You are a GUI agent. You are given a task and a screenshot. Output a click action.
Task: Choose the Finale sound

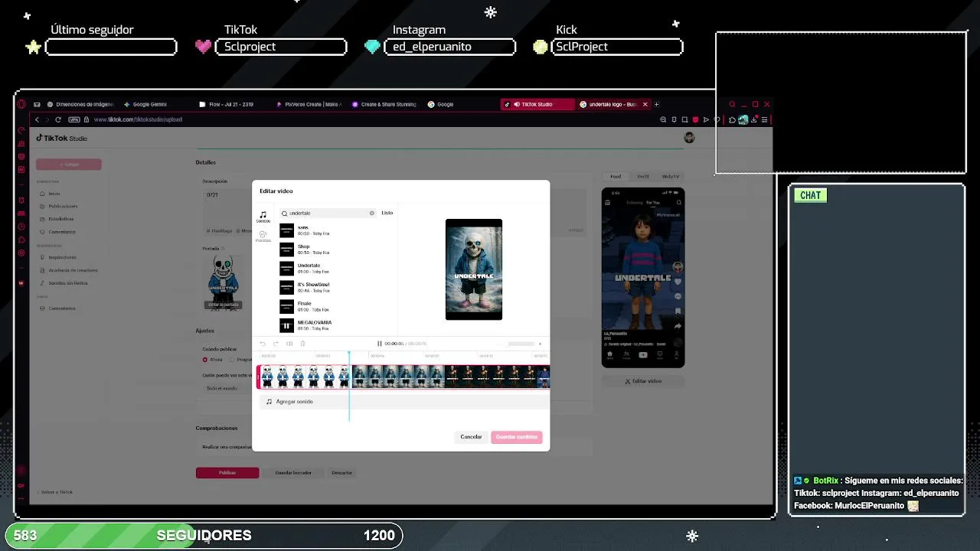[337, 306]
